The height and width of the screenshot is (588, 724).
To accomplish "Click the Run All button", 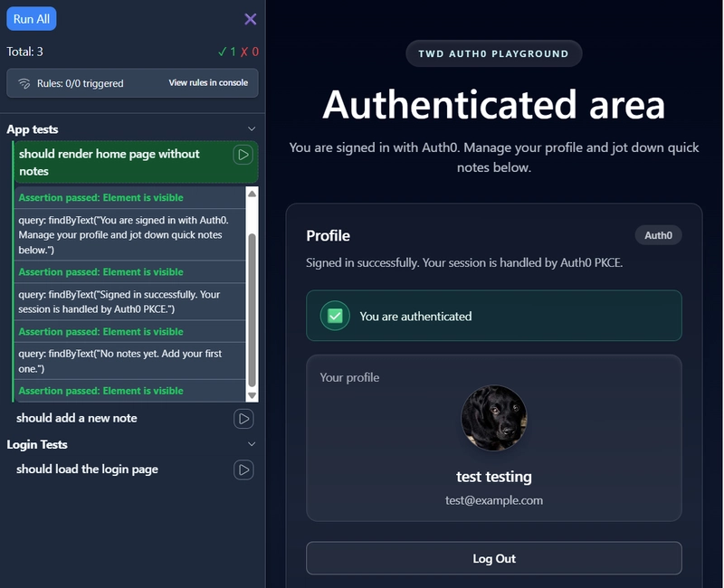I will point(32,19).
